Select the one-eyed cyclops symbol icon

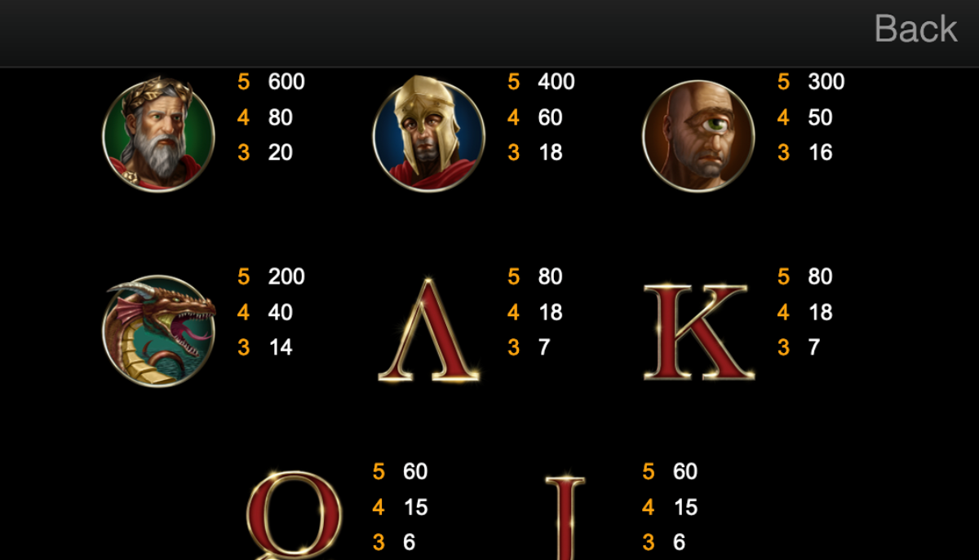coord(698,134)
